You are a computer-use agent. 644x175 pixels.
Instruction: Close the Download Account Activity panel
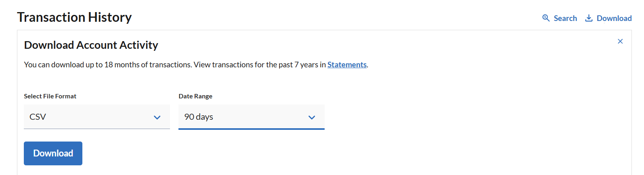pos(620,42)
